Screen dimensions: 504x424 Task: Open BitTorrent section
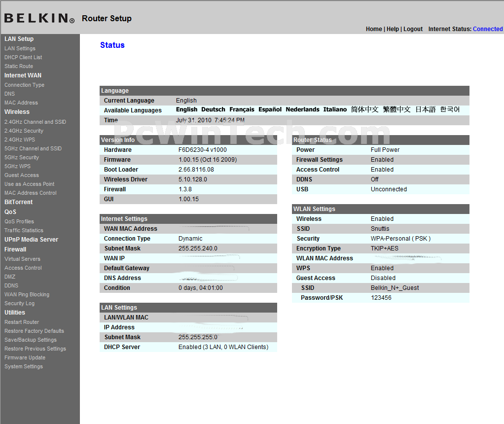[19, 202]
